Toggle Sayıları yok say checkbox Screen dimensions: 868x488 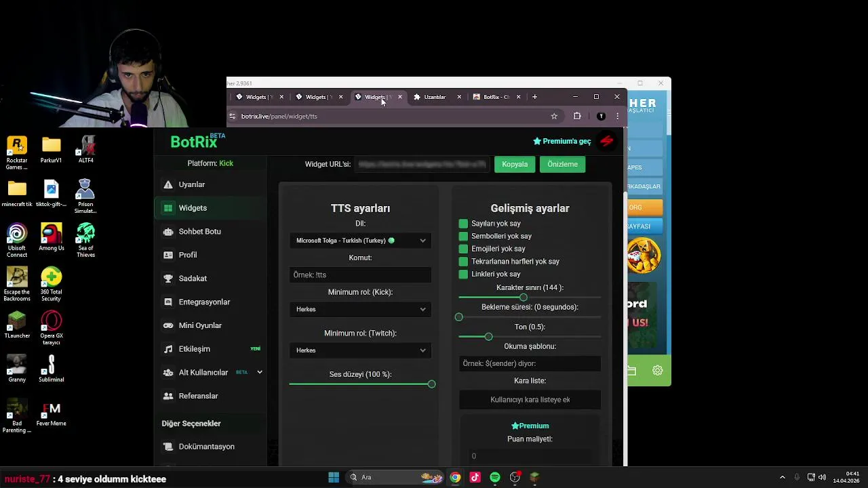tap(463, 224)
